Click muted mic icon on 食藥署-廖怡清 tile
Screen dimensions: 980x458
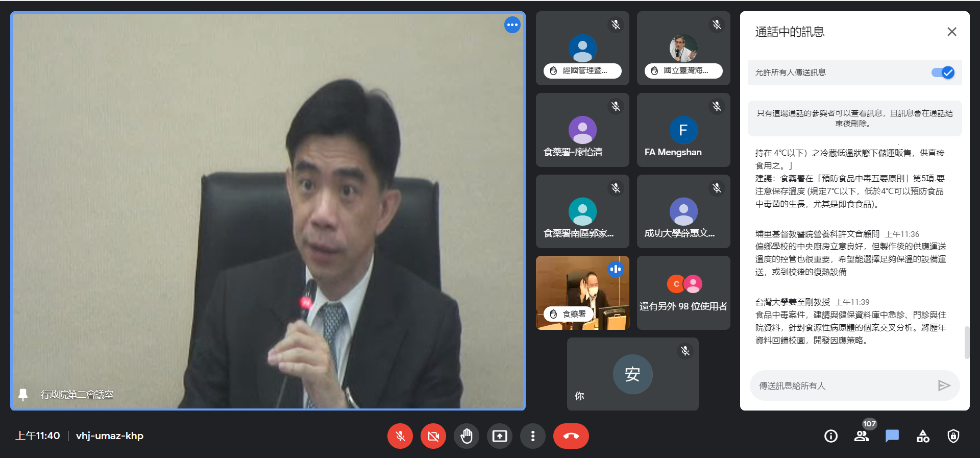point(616,106)
